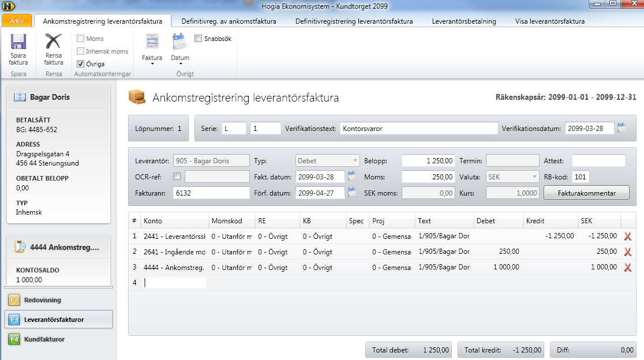
Task: Click the Belopp field 1 250,00
Action: [x=428, y=161]
